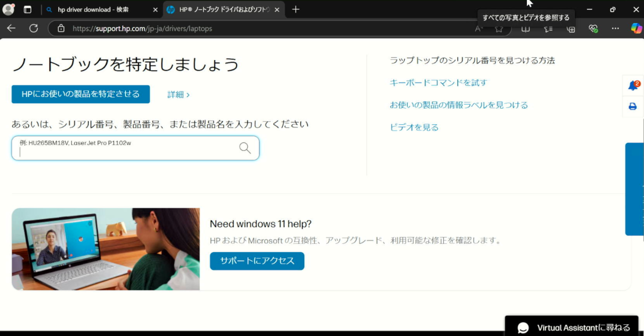Viewport: 644px width, 336px height.
Task: Click the magnifier search icon
Action: coord(245,148)
